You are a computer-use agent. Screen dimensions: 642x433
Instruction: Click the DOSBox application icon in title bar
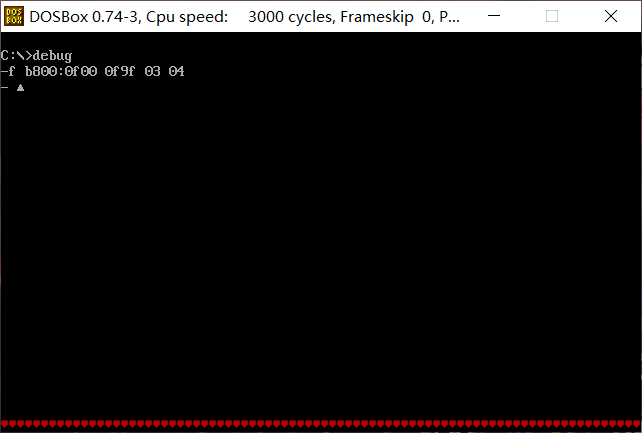pos(14,16)
